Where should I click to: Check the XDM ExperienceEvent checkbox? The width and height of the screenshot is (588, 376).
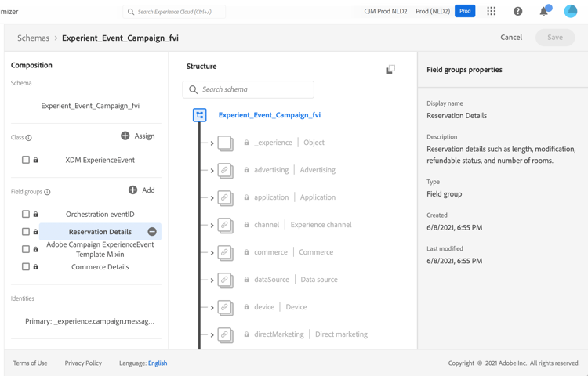coord(26,160)
